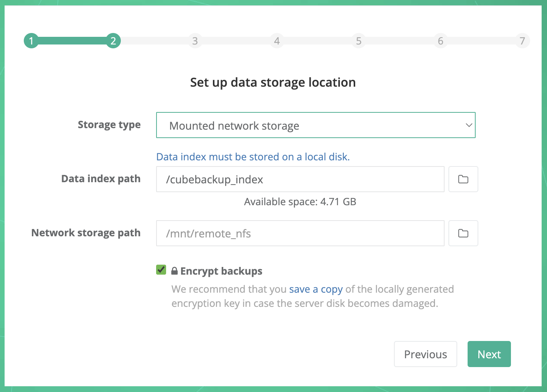Open the "save a copy" link
Viewport: 547px width, 392px height.
coord(316,289)
